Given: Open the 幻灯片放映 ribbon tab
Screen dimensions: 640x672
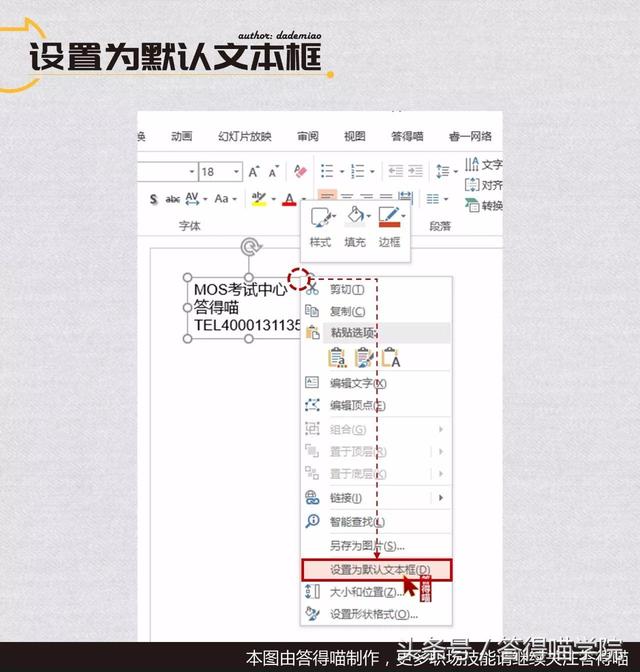Looking at the screenshot, I should [x=245, y=136].
